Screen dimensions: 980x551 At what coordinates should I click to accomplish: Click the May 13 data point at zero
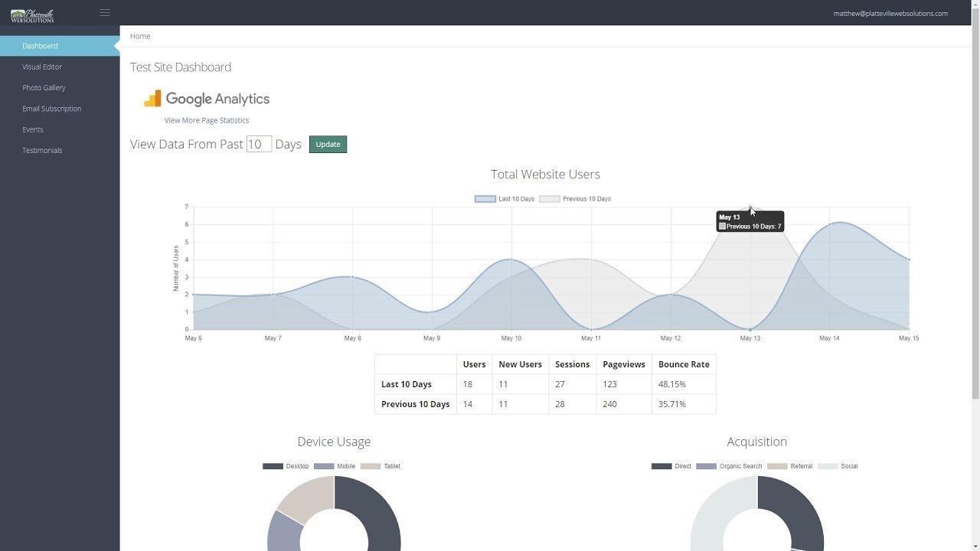pos(750,330)
